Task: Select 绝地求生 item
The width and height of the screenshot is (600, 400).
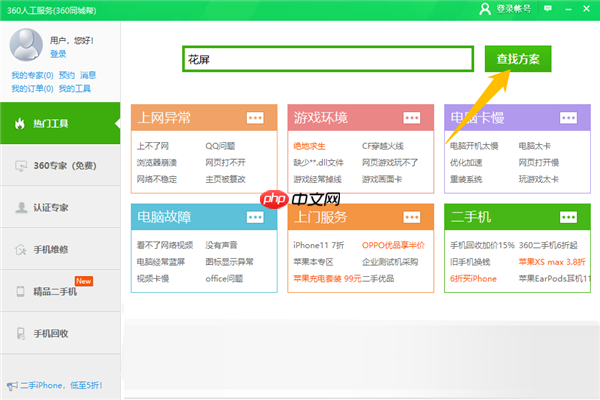Action: pyautogui.click(x=309, y=146)
